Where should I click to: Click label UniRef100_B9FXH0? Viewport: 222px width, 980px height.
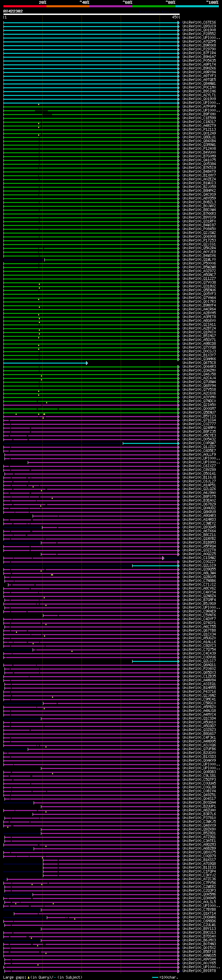[199, 114]
